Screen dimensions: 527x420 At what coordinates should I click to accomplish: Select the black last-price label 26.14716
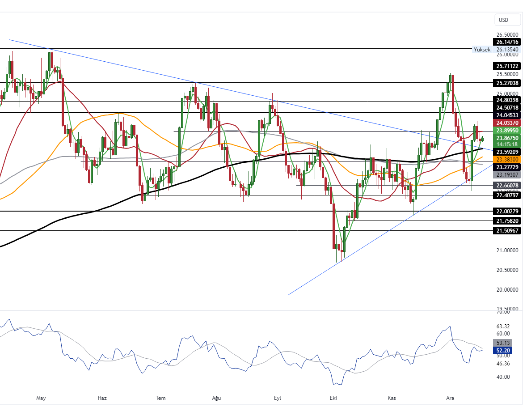tap(506, 42)
